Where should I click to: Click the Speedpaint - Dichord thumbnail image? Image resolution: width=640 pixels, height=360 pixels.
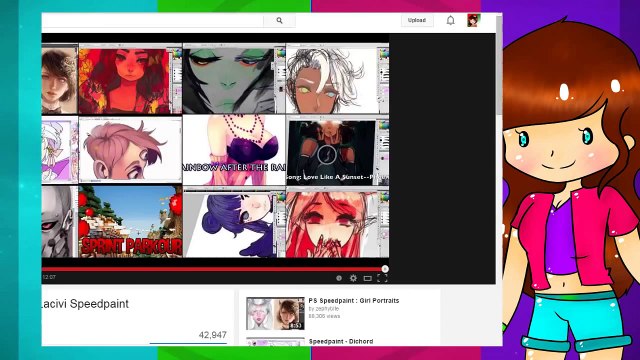coord(275,342)
